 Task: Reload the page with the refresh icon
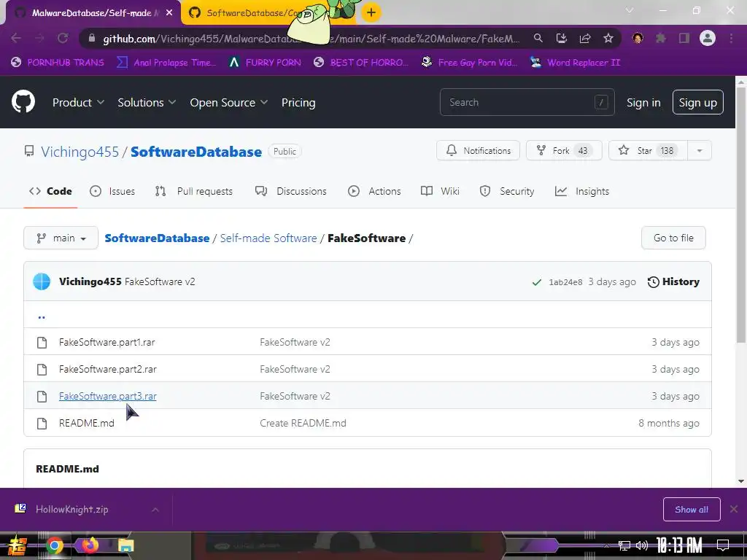coord(63,38)
